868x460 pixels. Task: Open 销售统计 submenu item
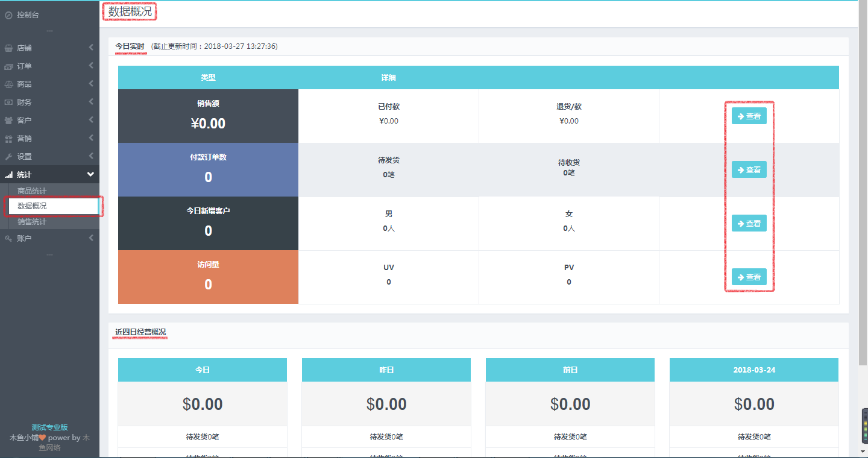click(x=32, y=222)
